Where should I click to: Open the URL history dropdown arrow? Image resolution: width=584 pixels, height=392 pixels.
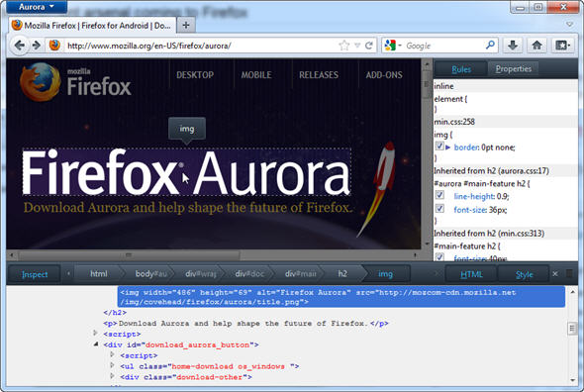tap(357, 46)
